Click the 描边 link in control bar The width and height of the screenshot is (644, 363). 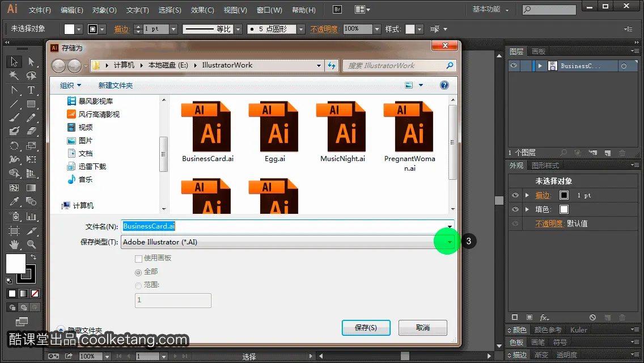121,29
